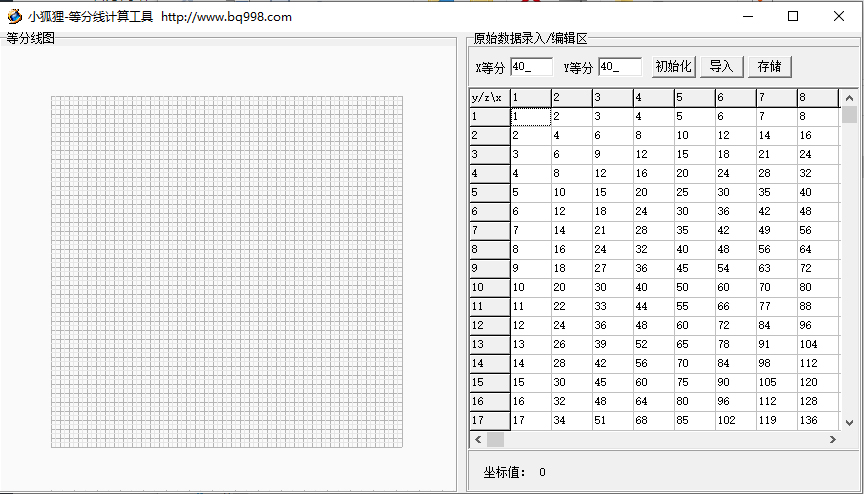Click the table scroll up arrow
This screenshot has height=494, width=864.
[x=849, y=98]
